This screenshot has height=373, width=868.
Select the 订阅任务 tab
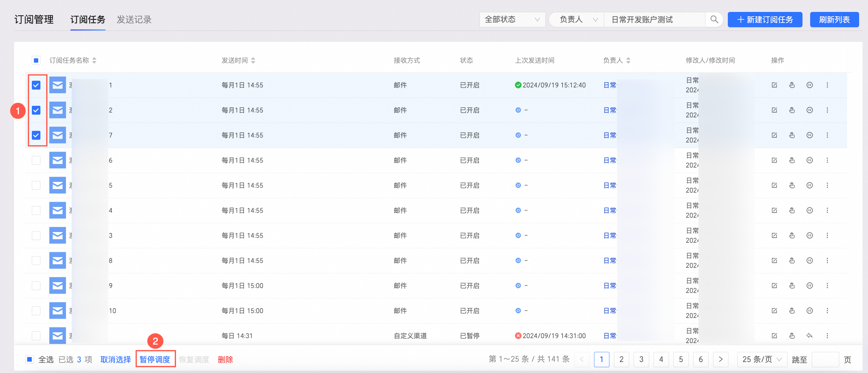[x=88, y=20]
